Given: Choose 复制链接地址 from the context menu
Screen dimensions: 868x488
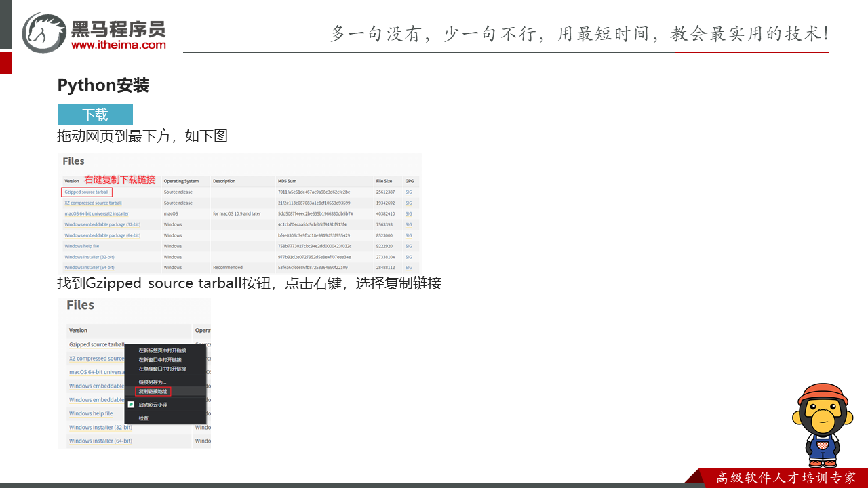Looking at the screenshot, I should [x=153, y=392].
